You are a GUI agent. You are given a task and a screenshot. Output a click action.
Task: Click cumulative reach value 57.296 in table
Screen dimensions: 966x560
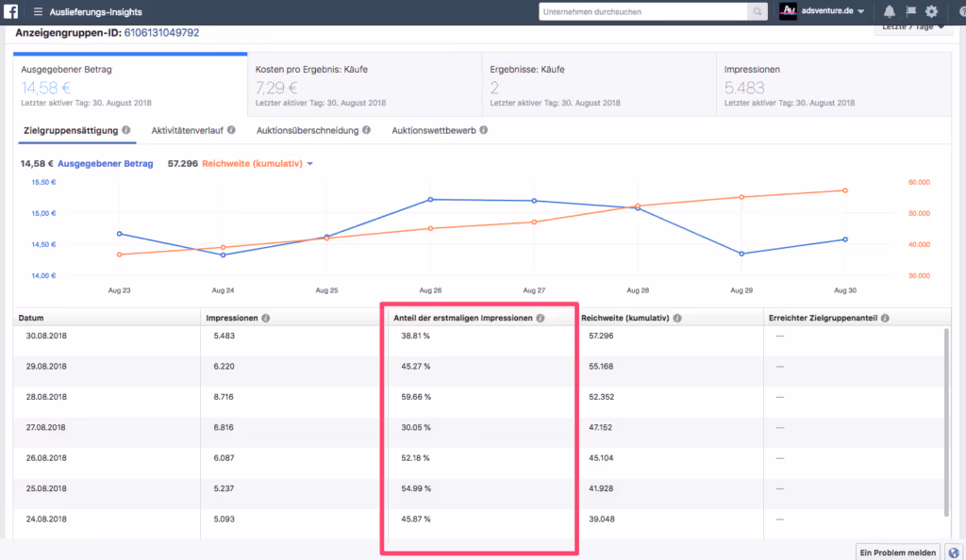click(x=601, y=336)
